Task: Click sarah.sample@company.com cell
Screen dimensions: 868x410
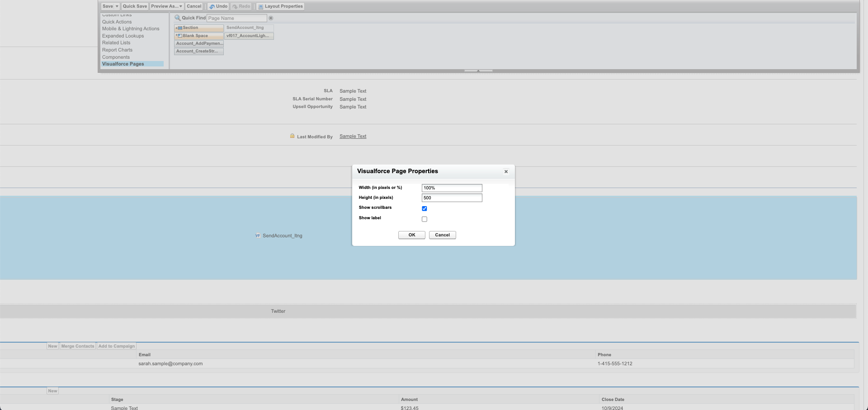Action: [170, 363]
